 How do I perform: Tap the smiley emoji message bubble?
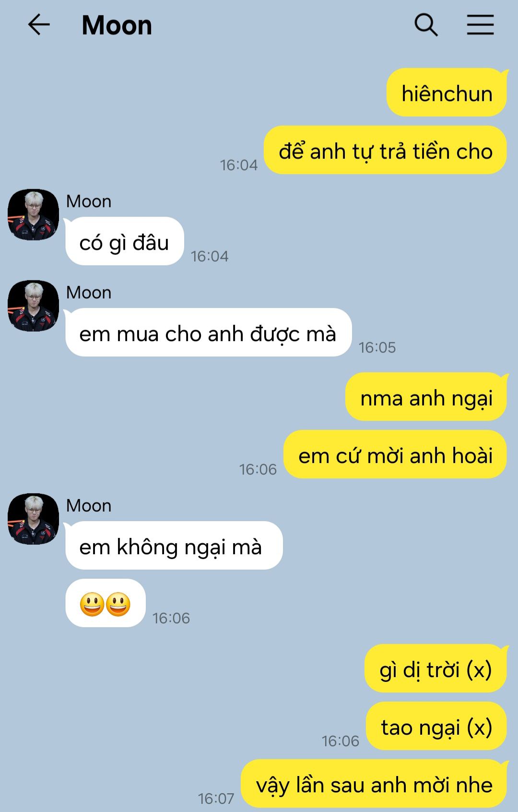[x=106, y=603]
